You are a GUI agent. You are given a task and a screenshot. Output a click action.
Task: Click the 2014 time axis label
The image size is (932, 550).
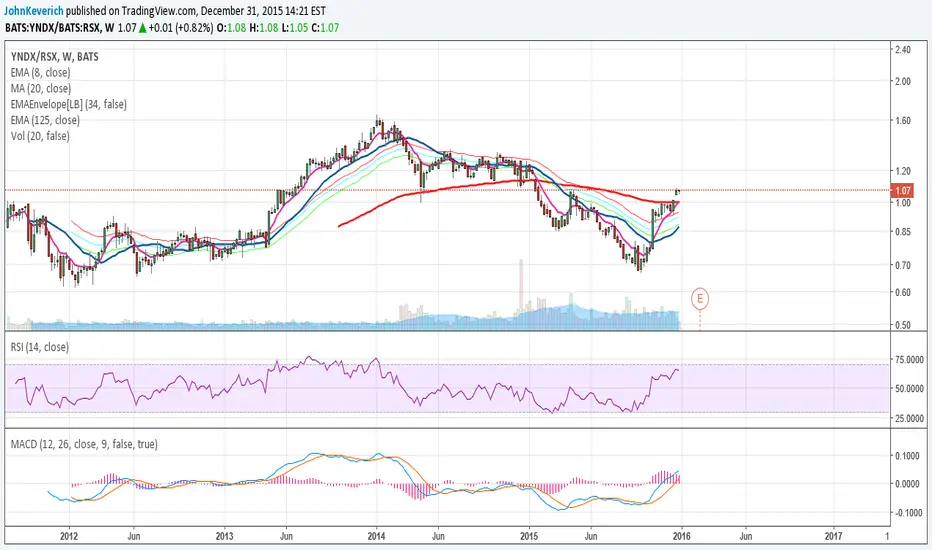tap(376, 536)
